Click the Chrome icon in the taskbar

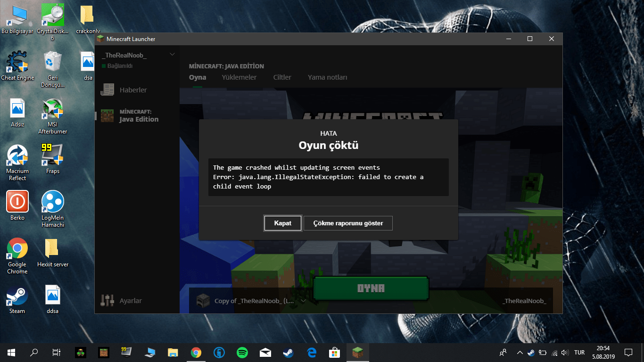(x=196, y=352)
